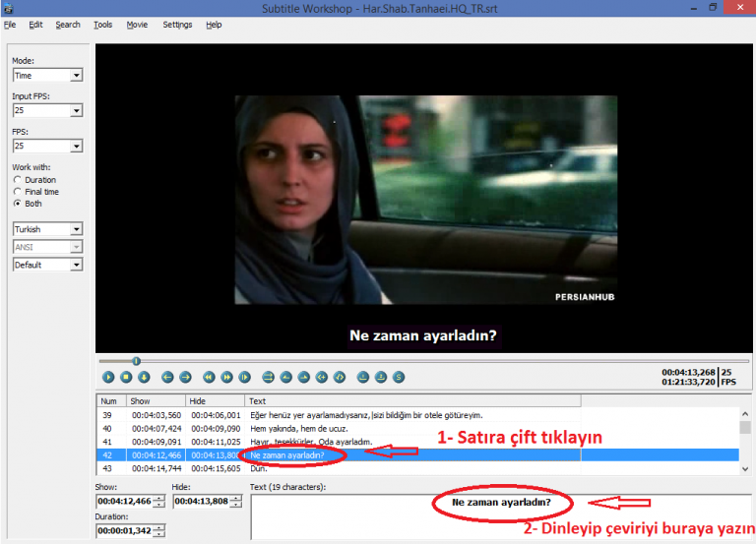Click the add first synchronization point icon
Image resolution: width=756 pixels, height=544 pixels.
pyautogui.click(x=363, y=378)
